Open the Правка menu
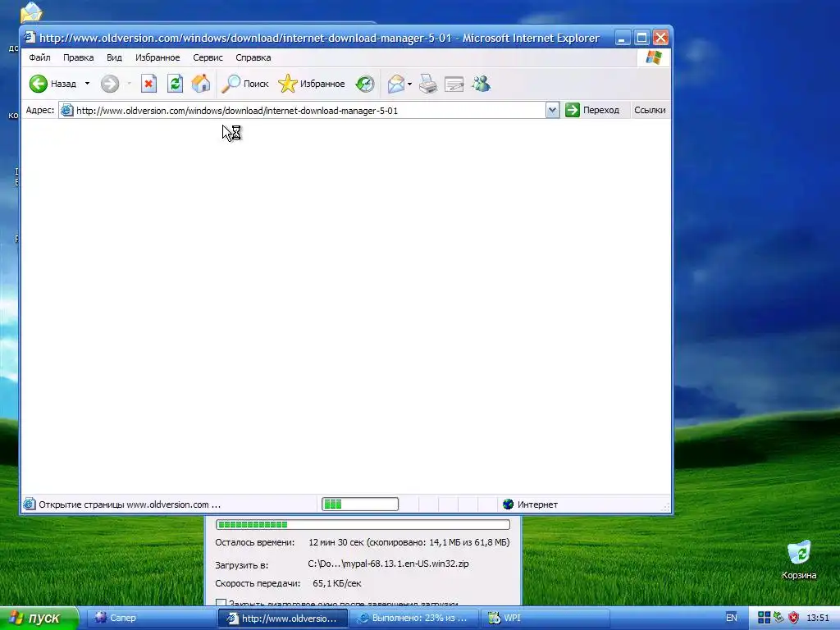840x630 pixels. click(78, 57)
